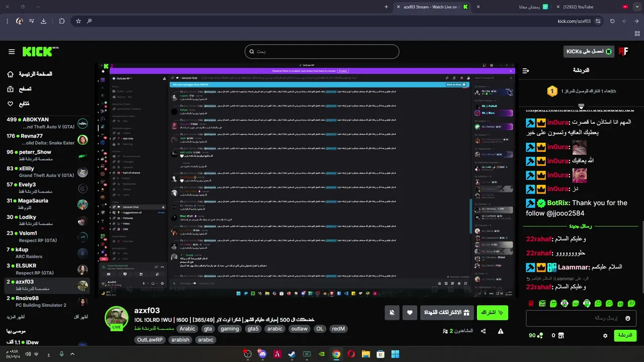Select the Arabic tag
Screen dimensions: 644x362
pos(187,329)
